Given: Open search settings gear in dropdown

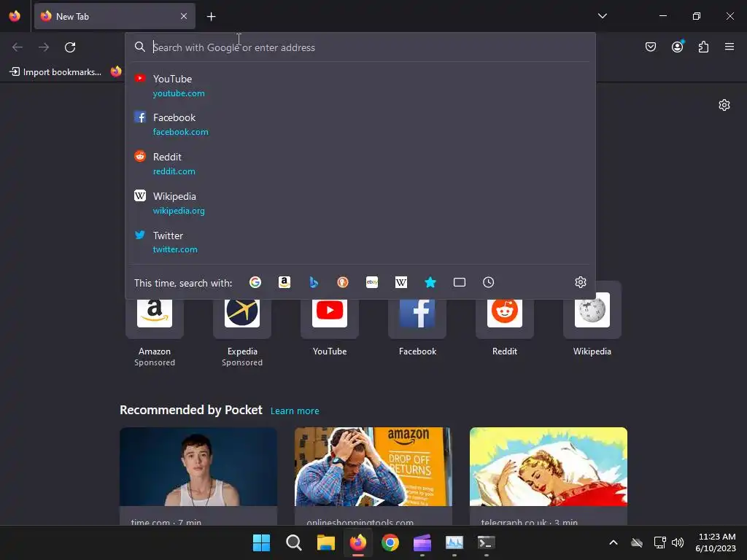Looking at the screenshot, I should pyautogui.click(x=580, y=282).
